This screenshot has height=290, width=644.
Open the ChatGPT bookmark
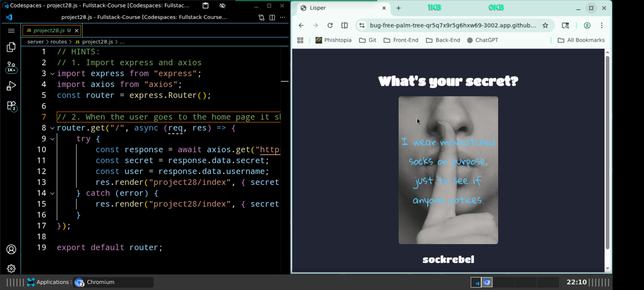point(482,40)
